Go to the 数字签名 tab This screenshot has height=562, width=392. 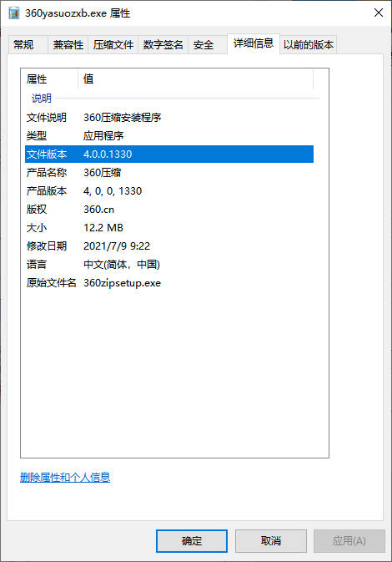pyautogui.click(x=163, y=45)
